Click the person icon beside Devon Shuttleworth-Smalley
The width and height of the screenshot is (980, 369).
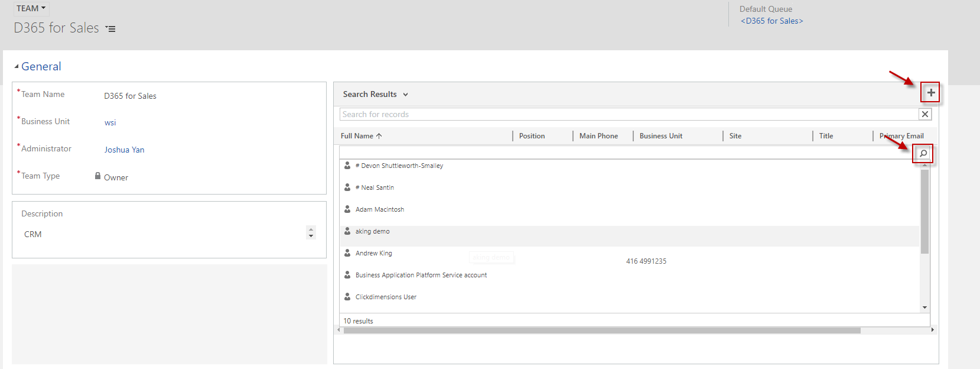(x=347, y=166)
